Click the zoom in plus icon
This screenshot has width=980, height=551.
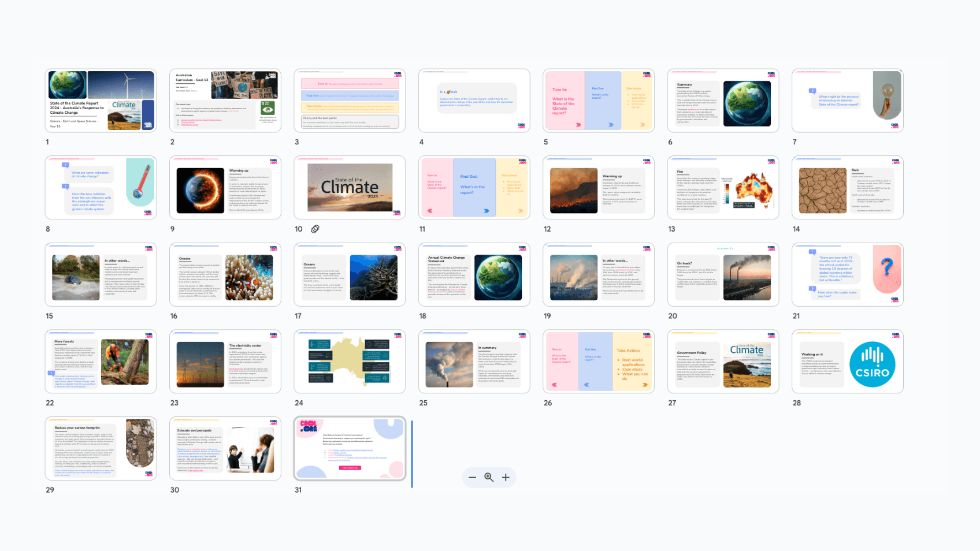[x=506, y=477]
